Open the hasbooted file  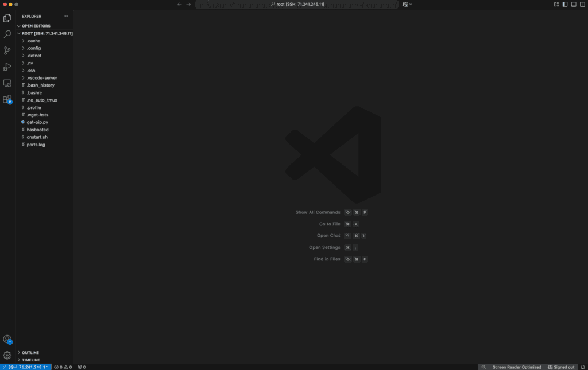[x=44, y=130]
